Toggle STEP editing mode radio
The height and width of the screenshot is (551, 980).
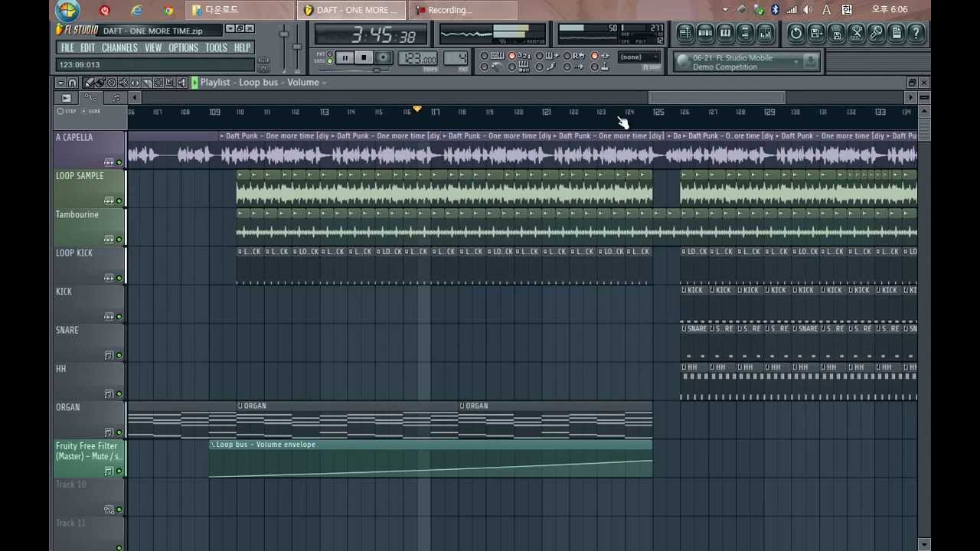coord(60,111)
